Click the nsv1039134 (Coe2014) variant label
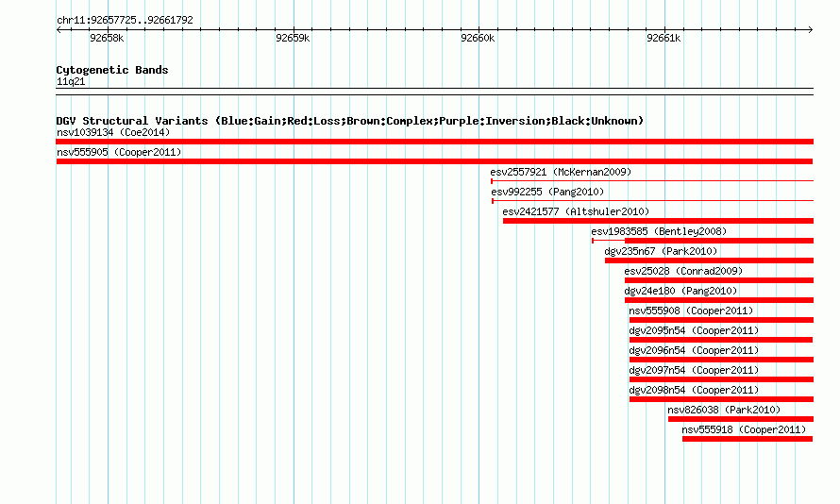This screenshot has width=840, height=504. [x=113, y=132]
